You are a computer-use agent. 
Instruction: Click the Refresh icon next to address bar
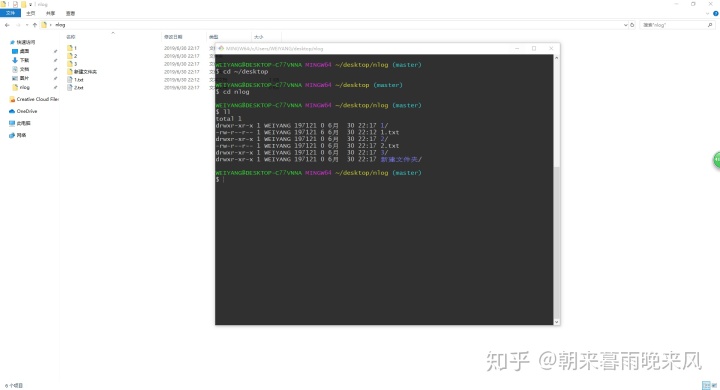(632, 25)
